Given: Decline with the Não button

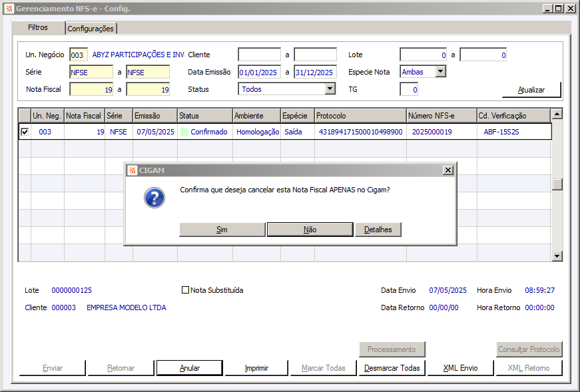Looking at the screenshot, I should coord(310,230).
